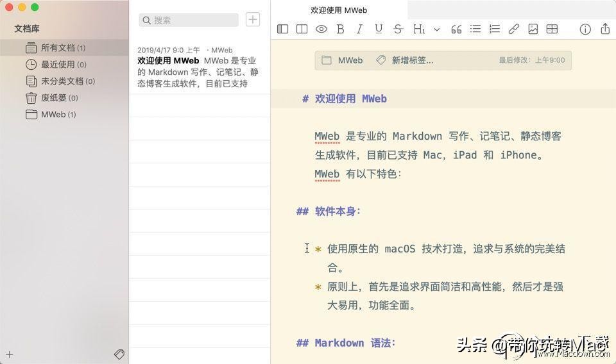Insert an image
Screen dimensions: 616x364
tap(533, 29)
